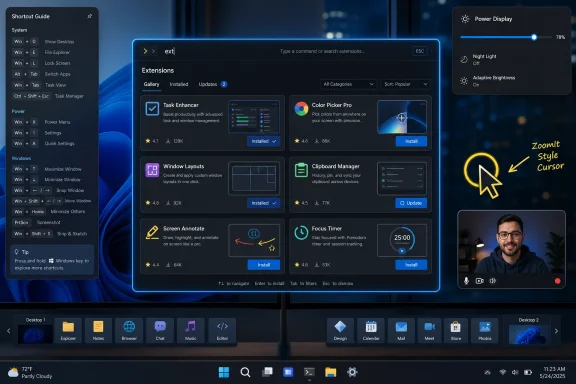
Task: Open Task View from the taskbar
Action: coord(267,372)
